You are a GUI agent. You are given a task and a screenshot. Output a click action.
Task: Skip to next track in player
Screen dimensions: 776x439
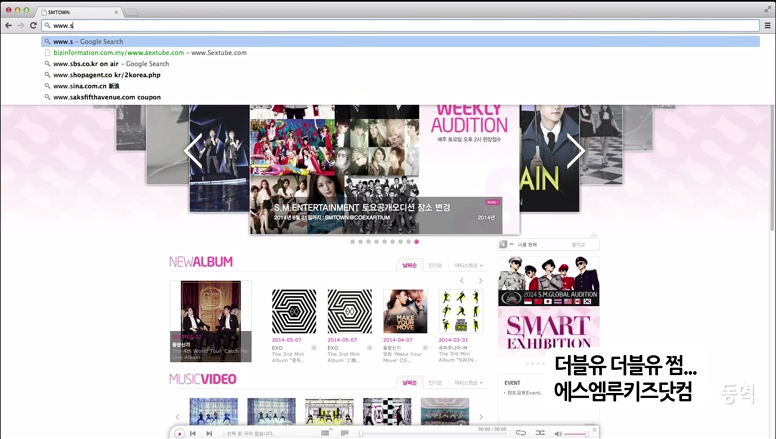(x=209, y=434)
